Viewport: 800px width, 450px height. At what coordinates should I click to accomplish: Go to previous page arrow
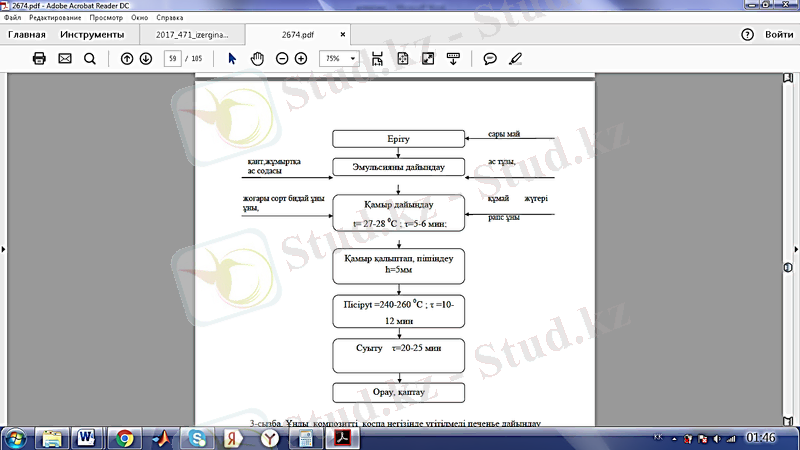(x=127, y=59)
